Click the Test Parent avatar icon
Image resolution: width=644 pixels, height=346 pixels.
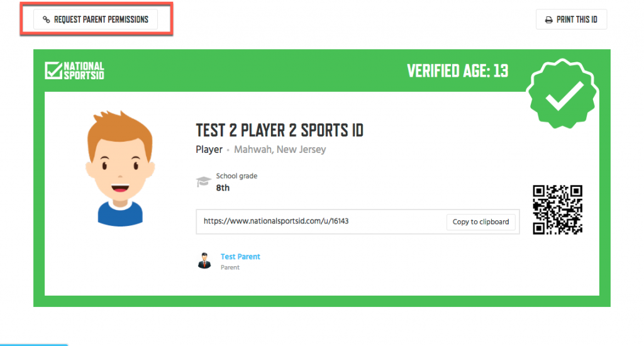(204, 260)
